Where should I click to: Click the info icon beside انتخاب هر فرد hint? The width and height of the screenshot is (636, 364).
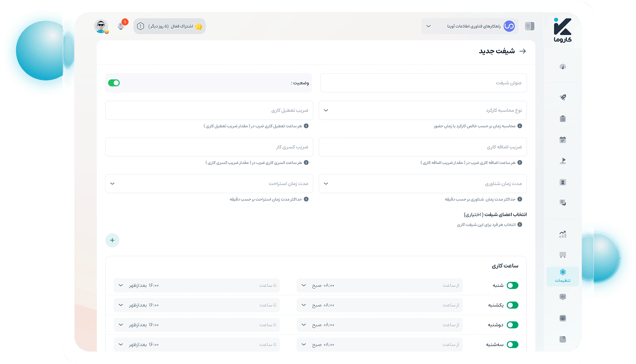point(520,225)
